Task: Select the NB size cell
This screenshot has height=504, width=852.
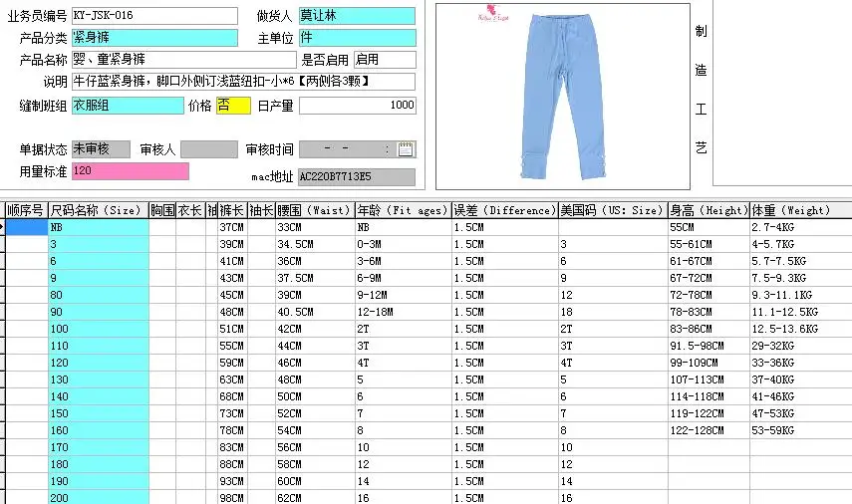Action: (99, 227)
